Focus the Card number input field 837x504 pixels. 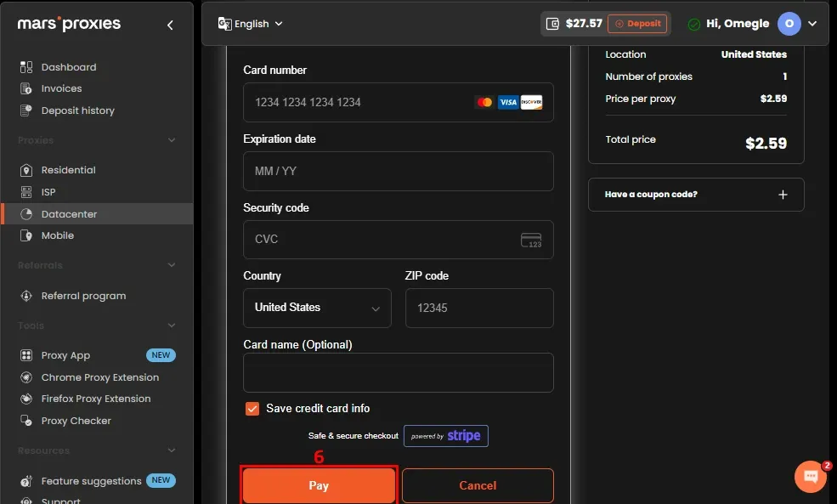399,102
